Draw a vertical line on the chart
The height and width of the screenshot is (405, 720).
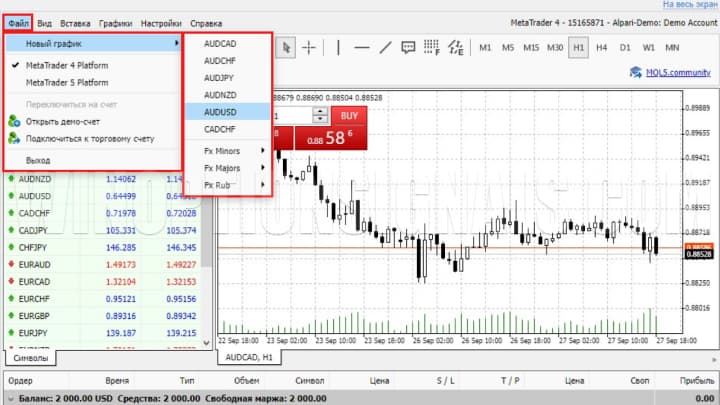[x=338, y=47]
